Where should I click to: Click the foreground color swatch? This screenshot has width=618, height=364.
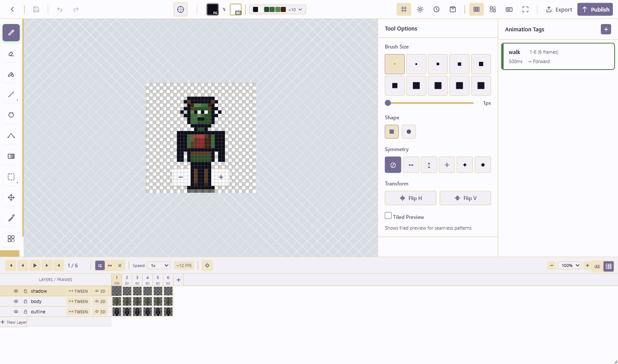213,9
